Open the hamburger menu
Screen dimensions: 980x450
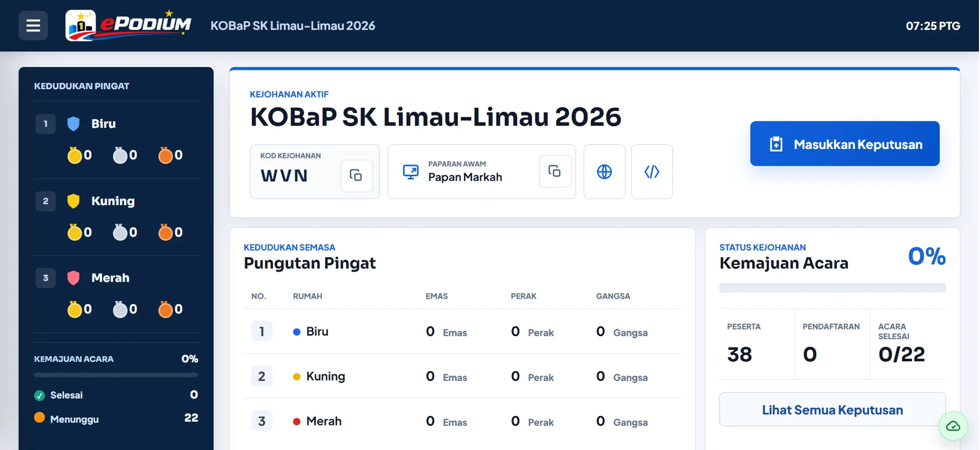33,26
